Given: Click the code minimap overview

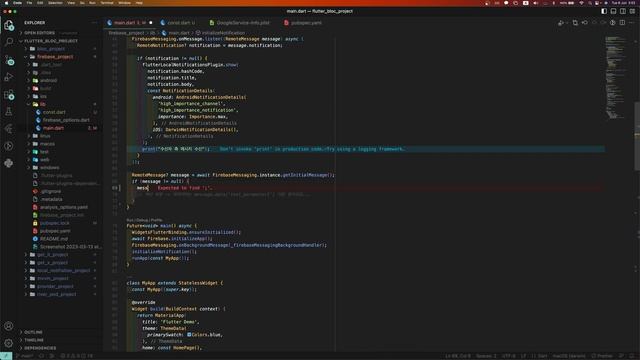Looking at the screenshot, I should pyautogui.click(x=616, y=78).
